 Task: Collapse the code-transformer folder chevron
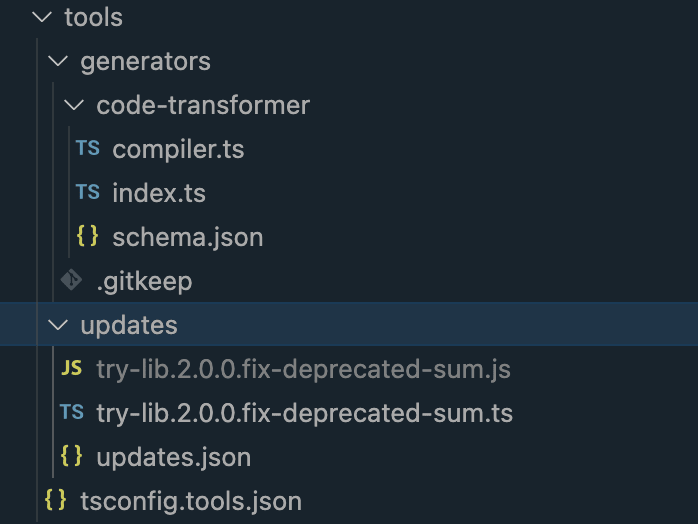73,105
